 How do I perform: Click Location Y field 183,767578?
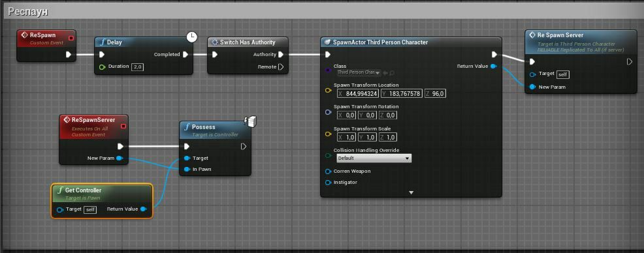coord(401,94)
